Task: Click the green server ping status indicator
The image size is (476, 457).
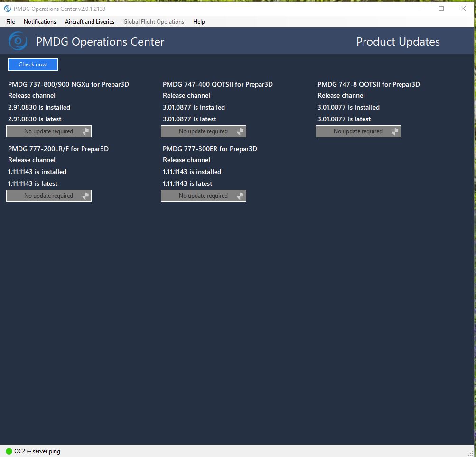Action: 9,451
